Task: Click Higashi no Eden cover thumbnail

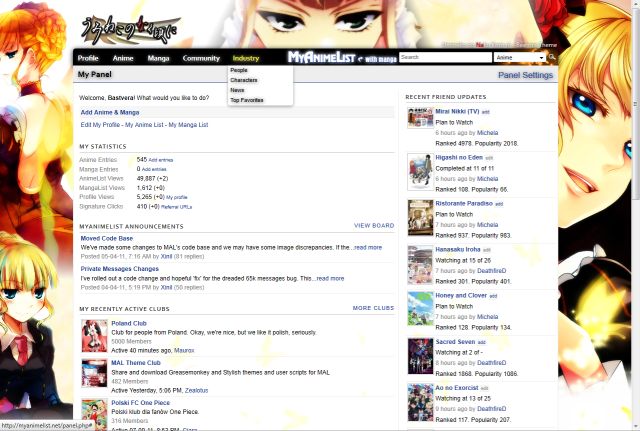Action: coord(420,172)
